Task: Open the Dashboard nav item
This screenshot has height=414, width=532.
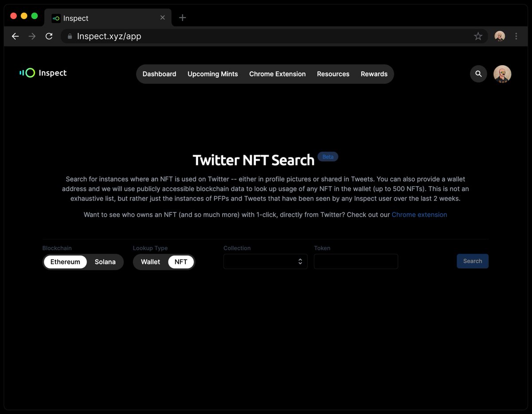Action: (159, 74)
